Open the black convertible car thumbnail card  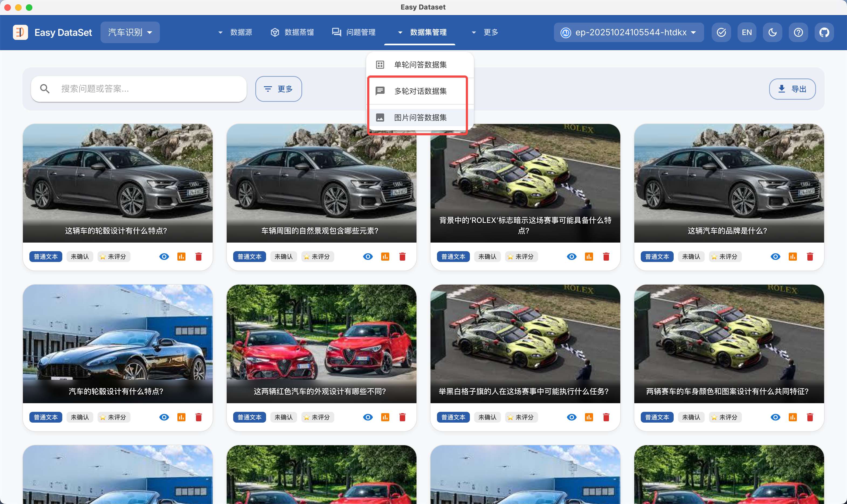[118, 336]
